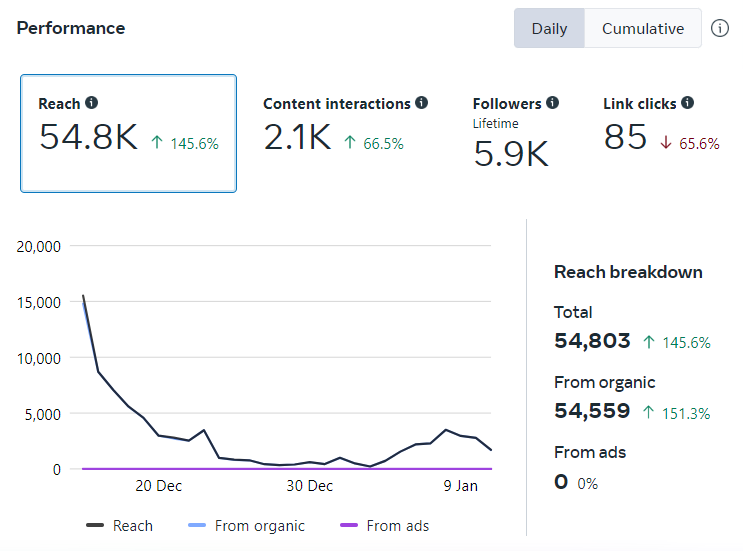Click the Reach breakdown heading

point(628,272)
